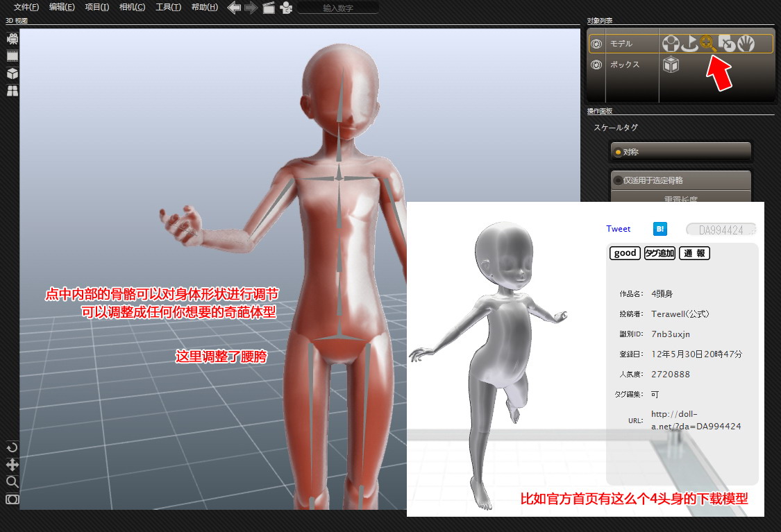Toggle visibility of the ボックス object

coord(596,65)
